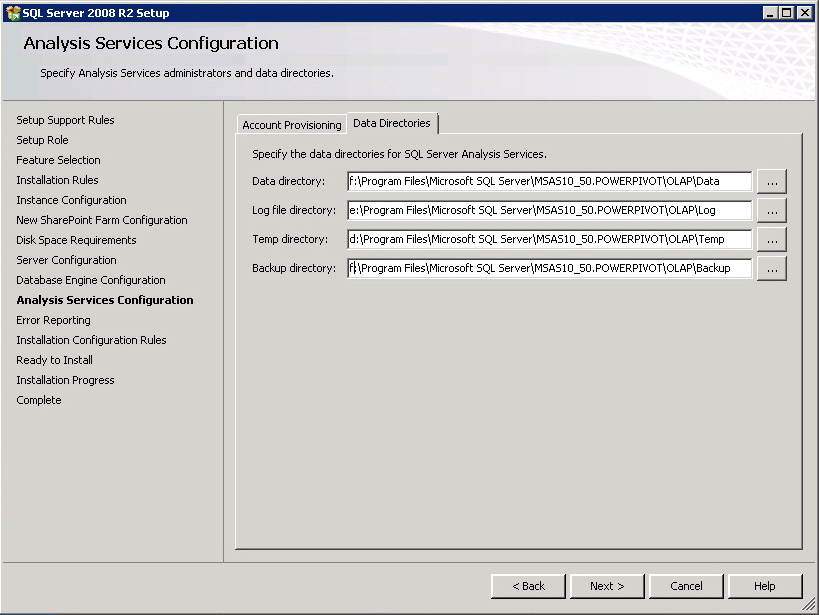
Task: Click the Ready to Install step
Action: click(x=54, y=360)
